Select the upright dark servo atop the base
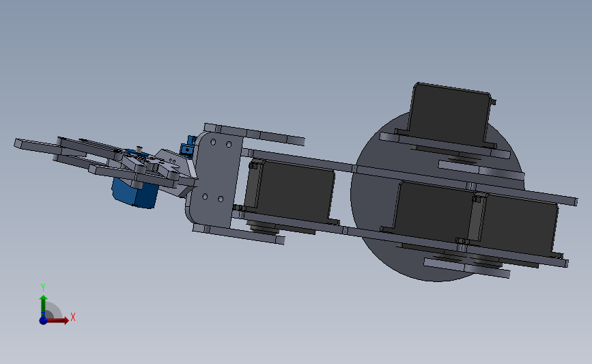 tap(450, 113)
